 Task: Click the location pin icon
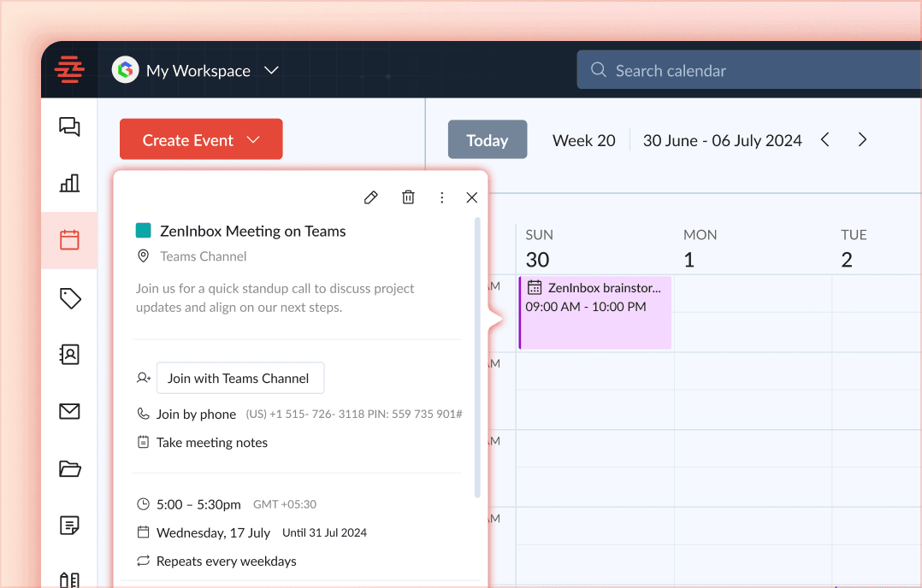tap(143, 256)
